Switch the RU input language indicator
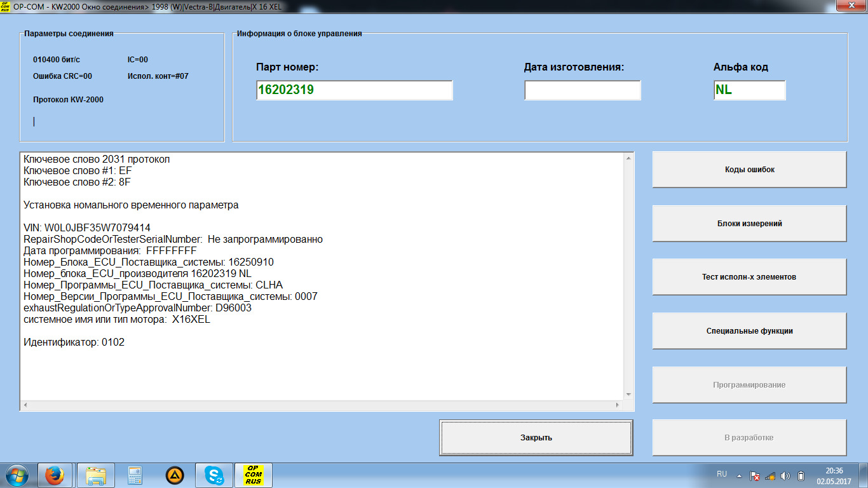 point(722,474)
